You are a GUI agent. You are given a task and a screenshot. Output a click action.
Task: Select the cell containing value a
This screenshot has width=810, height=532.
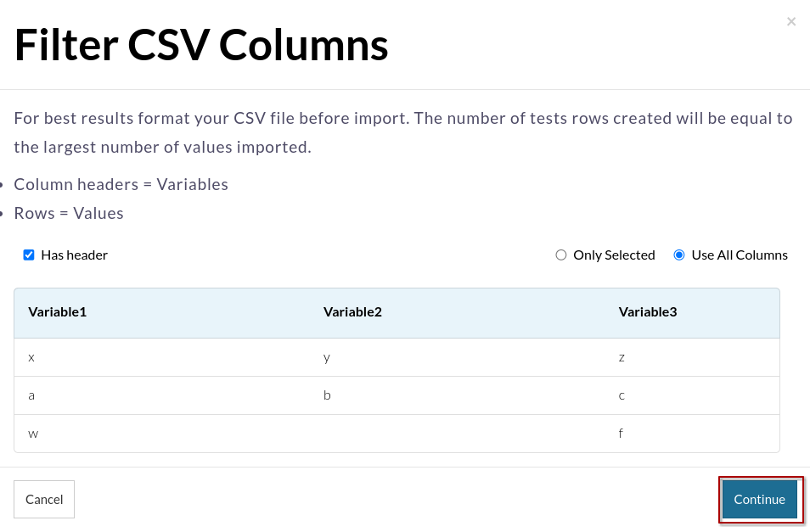[x=31, y=395]
